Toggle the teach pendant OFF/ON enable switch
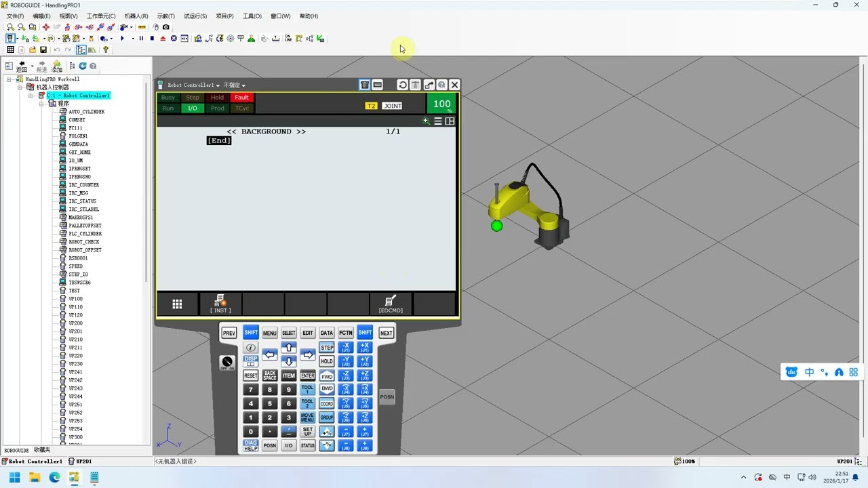 (227, 363)
